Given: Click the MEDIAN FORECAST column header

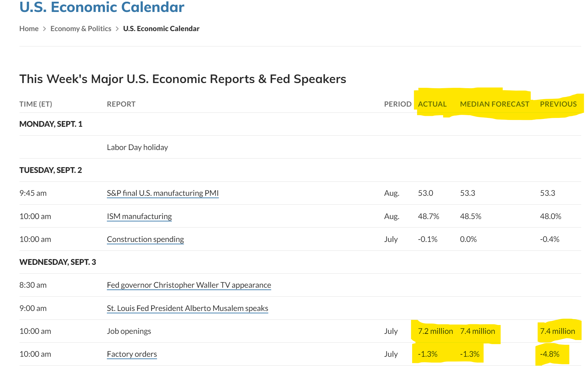Looking at the screenshot, I should coord(494,104).
